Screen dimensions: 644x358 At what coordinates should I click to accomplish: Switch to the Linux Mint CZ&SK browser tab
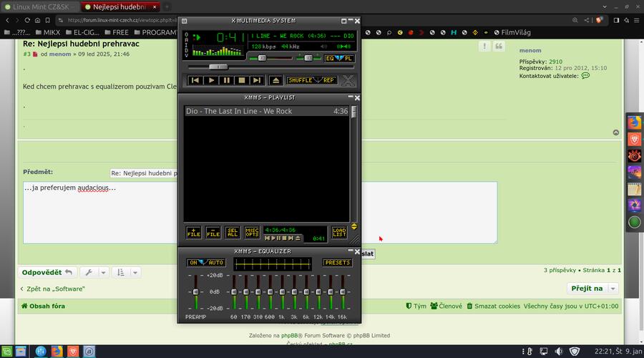[39, 6]
